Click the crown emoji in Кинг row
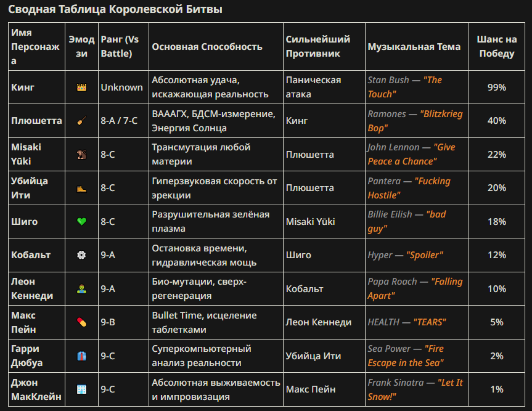 (x=81, y=87)
